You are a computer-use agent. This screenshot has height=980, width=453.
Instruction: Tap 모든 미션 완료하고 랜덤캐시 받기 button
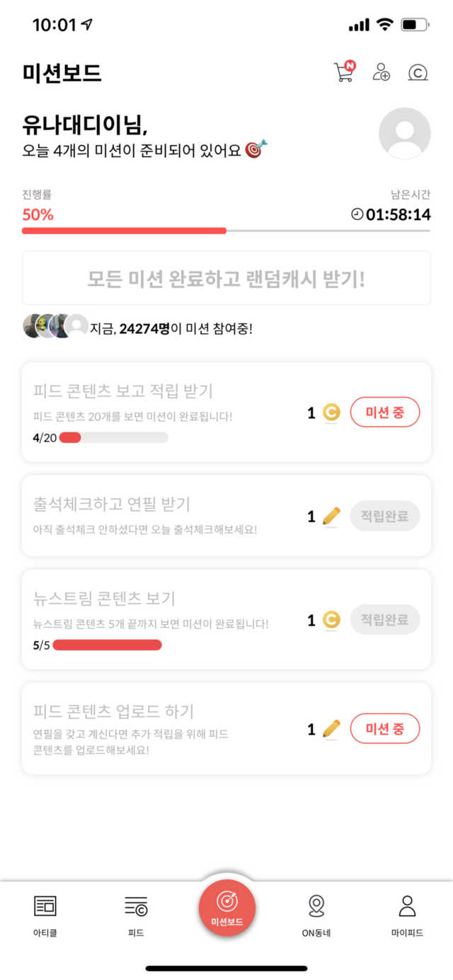coord(226,278)
